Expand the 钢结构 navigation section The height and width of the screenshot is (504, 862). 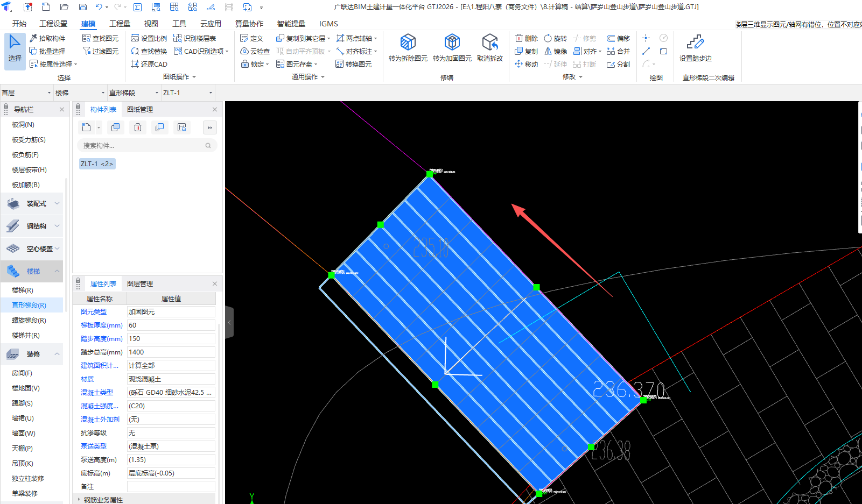[57, 226]
